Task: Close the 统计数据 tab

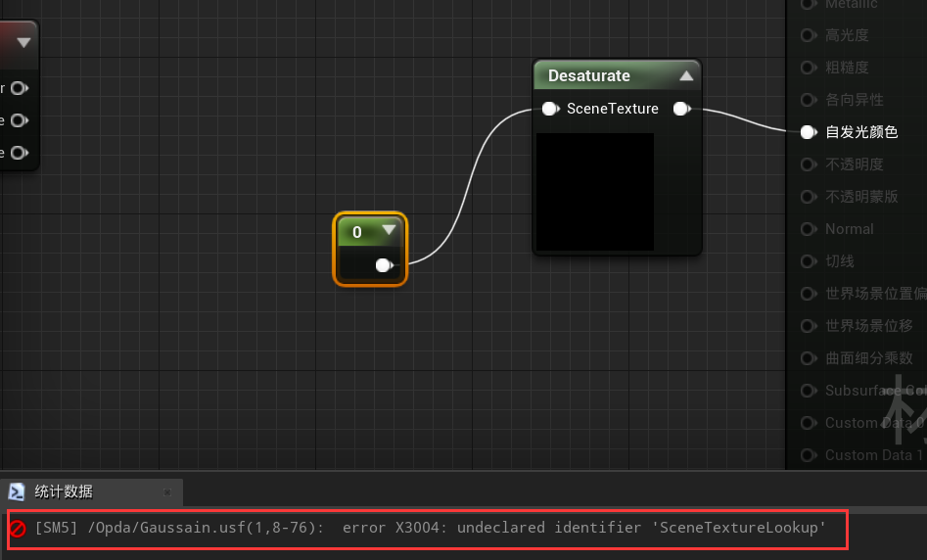Action: (167, 492)
